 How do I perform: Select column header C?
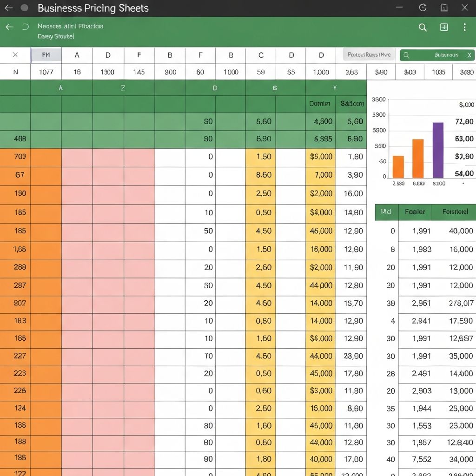pyautogui.click(x=261, y=55)
